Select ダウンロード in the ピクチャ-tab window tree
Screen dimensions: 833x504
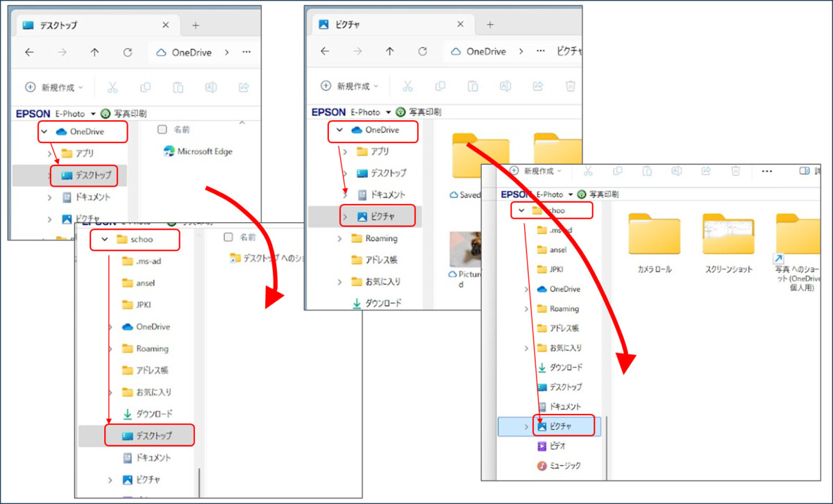(x=376, y=303)
